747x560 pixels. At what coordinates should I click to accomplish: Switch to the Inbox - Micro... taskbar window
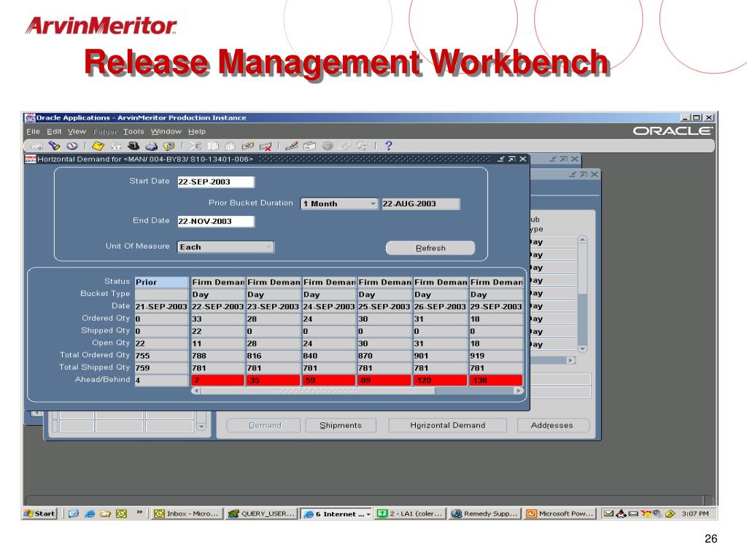click(187, 513)
